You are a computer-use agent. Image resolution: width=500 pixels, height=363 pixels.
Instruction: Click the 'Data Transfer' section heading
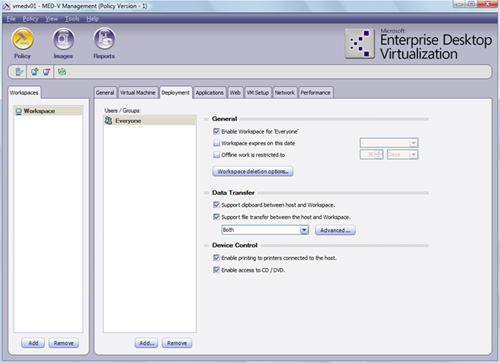233,192
